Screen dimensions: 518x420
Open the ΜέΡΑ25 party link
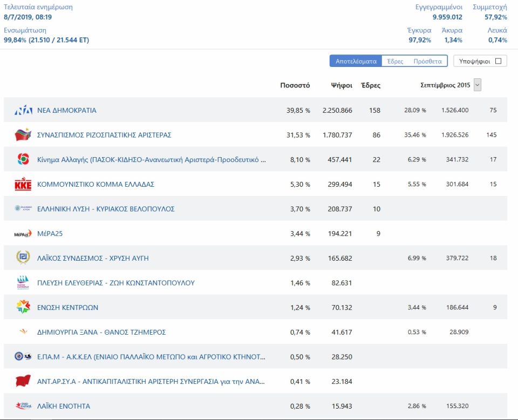pos(50,234)
